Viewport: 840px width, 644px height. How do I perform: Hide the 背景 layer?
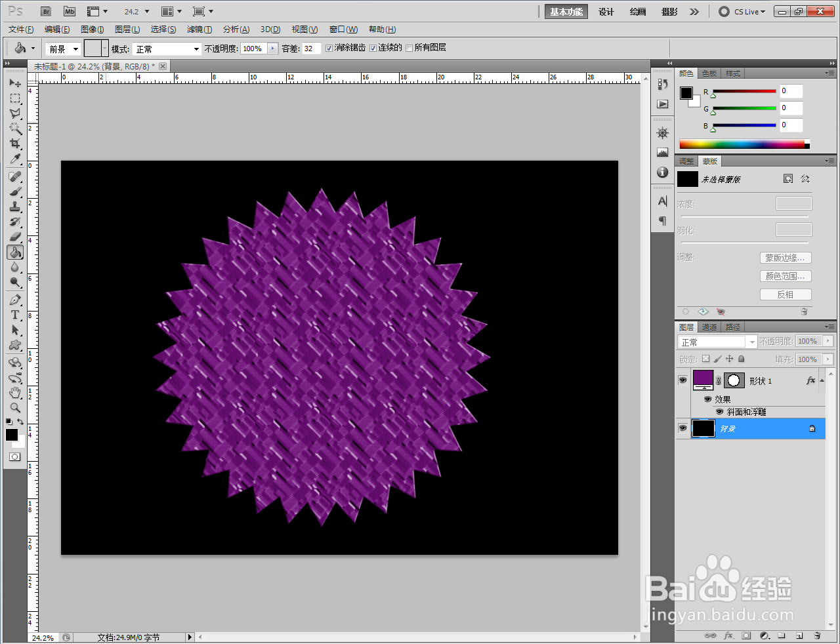click(x=682, y=428)
